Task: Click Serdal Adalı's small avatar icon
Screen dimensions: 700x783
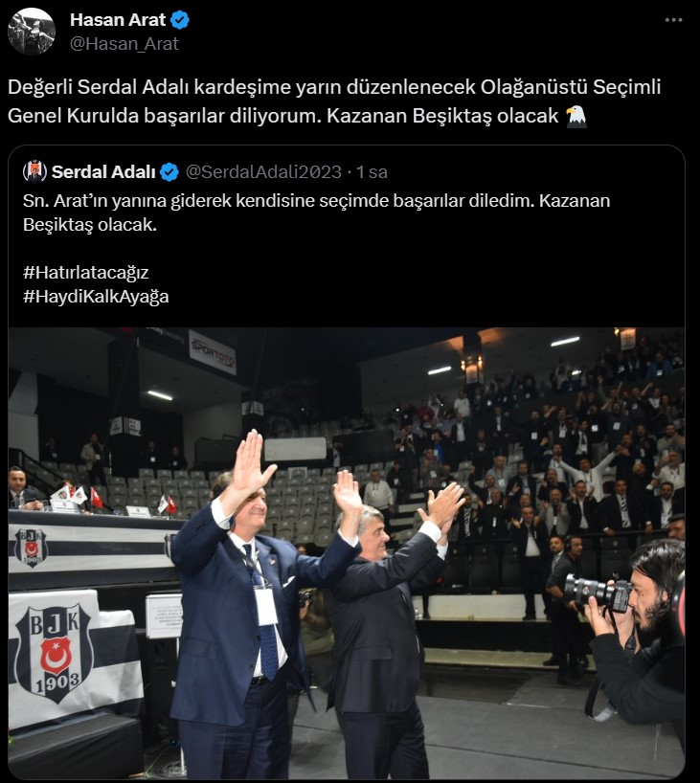Action: [35, 171]
